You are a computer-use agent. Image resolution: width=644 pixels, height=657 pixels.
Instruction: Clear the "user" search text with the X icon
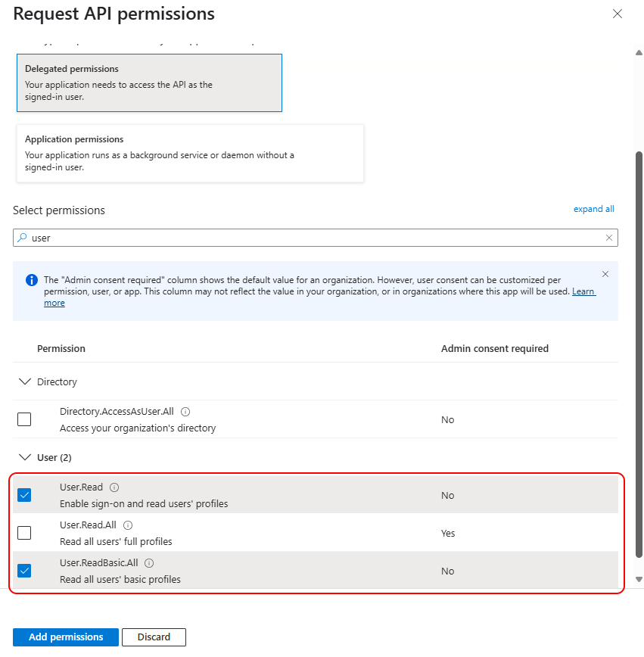coord(609,237)
